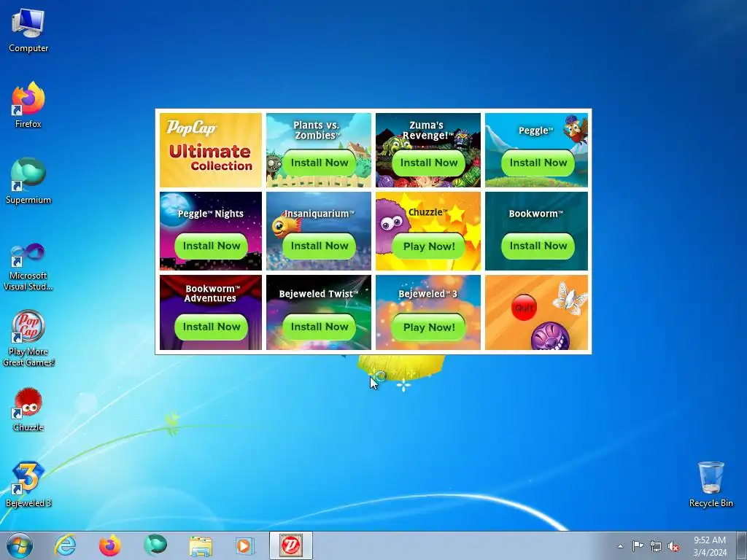This screenshot has height=560, width=747.
Task: Launch Firefox from the taskbar
Action: (x=109, y=545)
